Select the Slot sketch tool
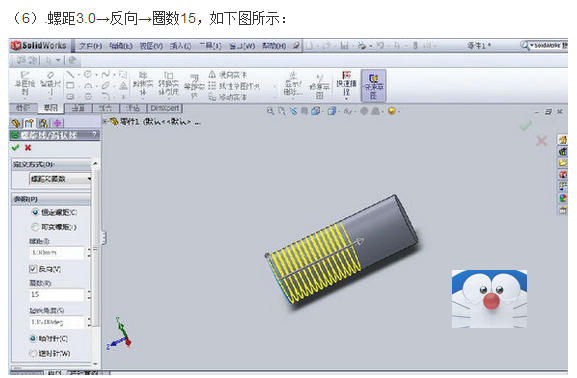 (x=70, y=96)
